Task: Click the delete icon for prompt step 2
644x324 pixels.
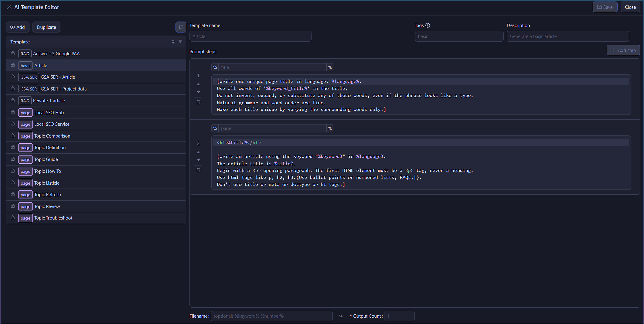Action: 198,170
